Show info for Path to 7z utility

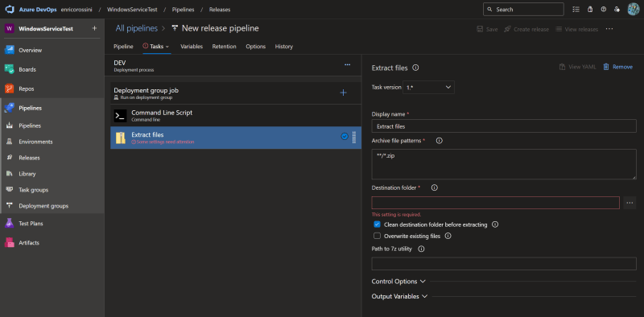coord(421,249)
